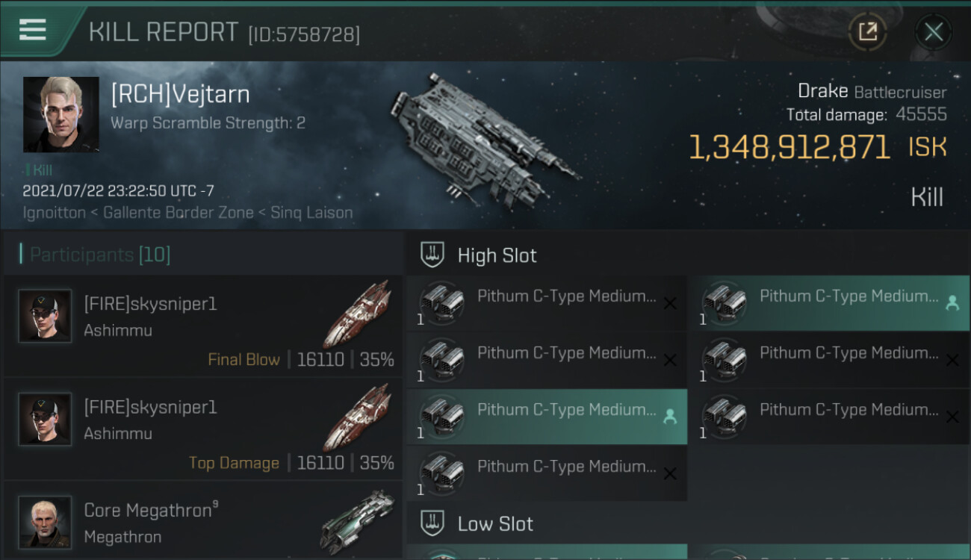Click Ashimmu ship icon in Final Blow row
Screen dimensions: 971x560
tap(357, 314)
